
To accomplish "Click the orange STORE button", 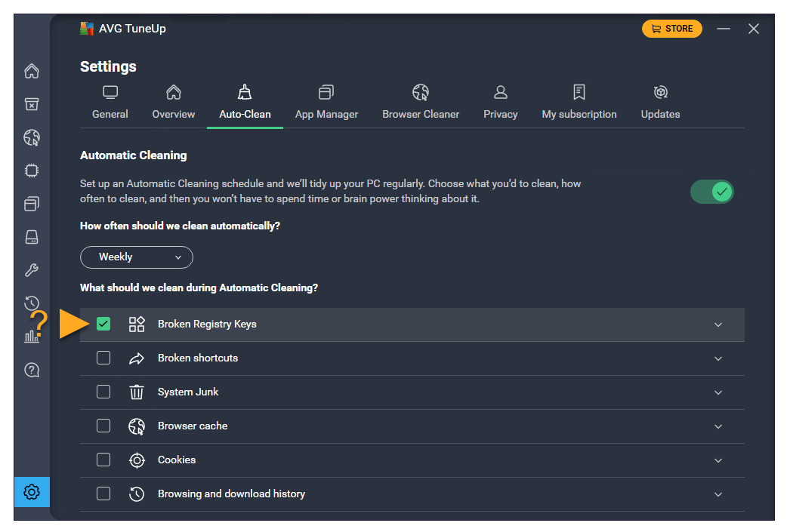I will 671,29.
